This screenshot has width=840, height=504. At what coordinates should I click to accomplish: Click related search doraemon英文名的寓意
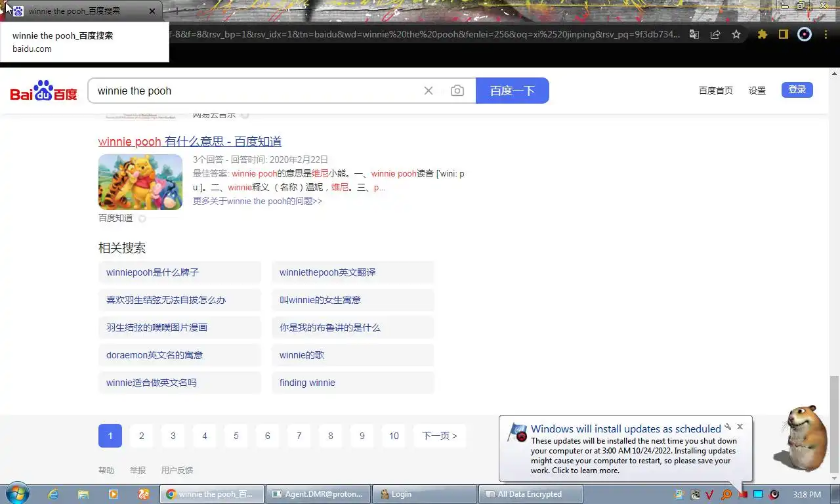pyautogui.click(x=180, y=355)
